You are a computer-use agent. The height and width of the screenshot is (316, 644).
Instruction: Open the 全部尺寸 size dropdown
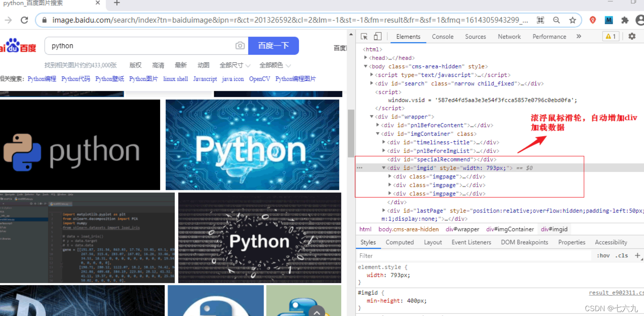pyautogui.click(x=235, y=65)
